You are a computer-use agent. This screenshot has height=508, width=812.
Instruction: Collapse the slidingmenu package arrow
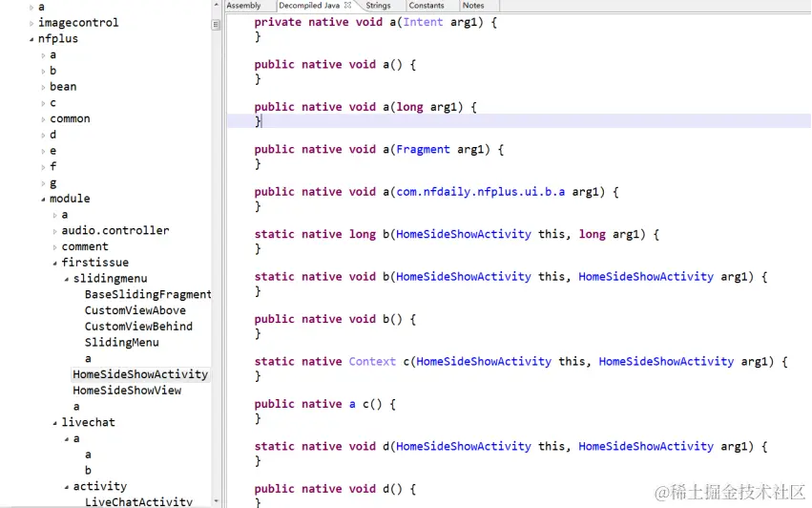pyautogui.click(x=66, y=280)
